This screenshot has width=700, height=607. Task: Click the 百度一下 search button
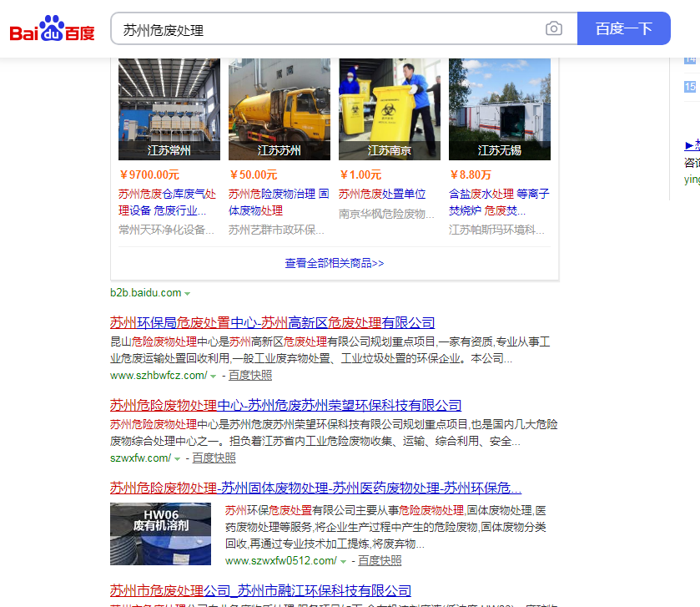pyautogui.click(x=623, y=28)
